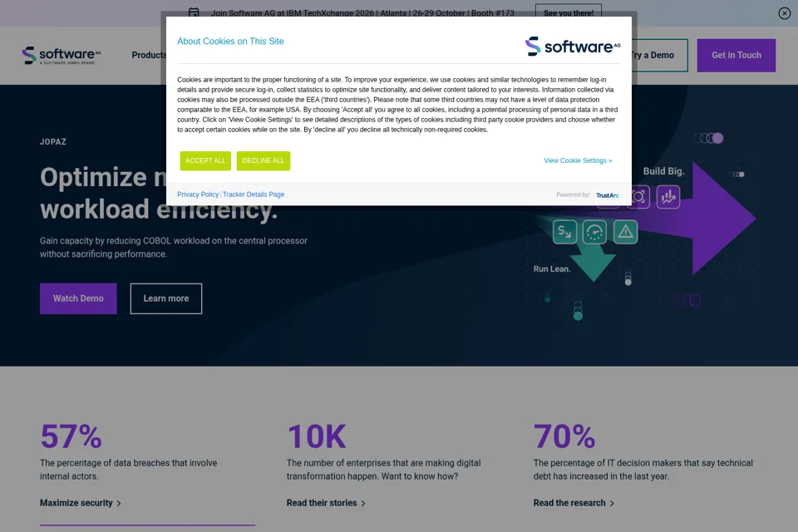This screenshot has width=798, height=532.
Task: Open the Products navigation menu
Action: [149, 55]
